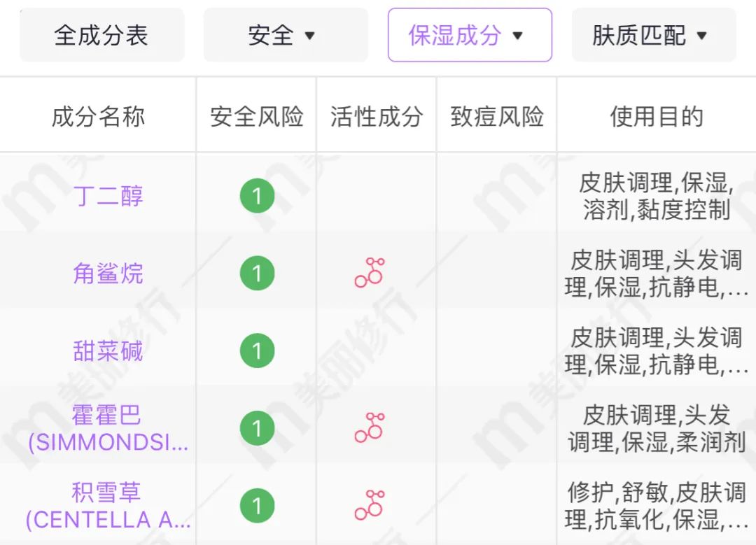Open the 保湿成分 dropdown filter

[x=470, y=35]
